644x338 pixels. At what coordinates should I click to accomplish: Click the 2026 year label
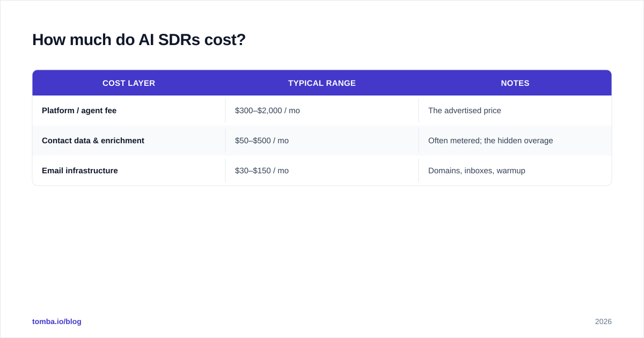coord(603,321)
